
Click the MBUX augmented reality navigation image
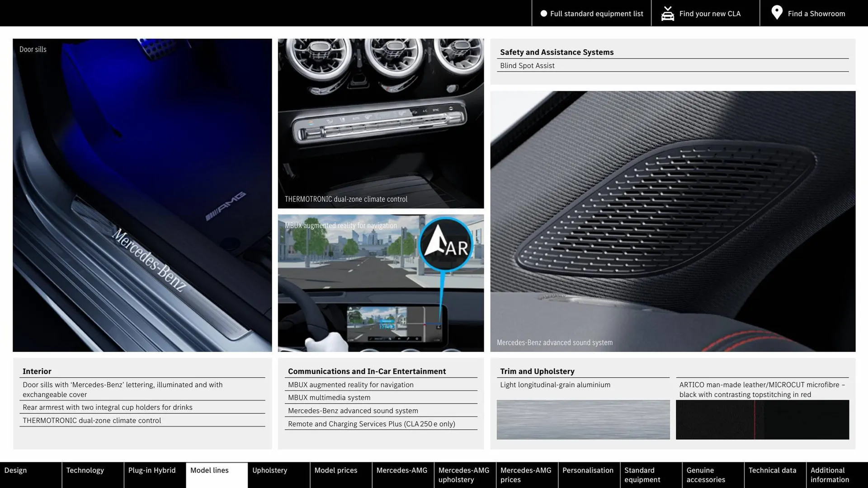381,283
